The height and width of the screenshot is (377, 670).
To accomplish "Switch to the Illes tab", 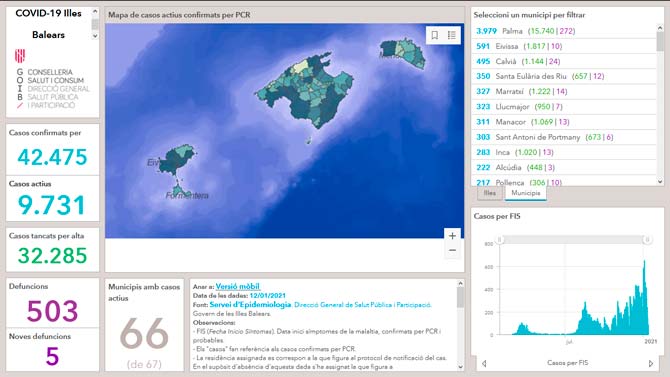I will point(490,193).
